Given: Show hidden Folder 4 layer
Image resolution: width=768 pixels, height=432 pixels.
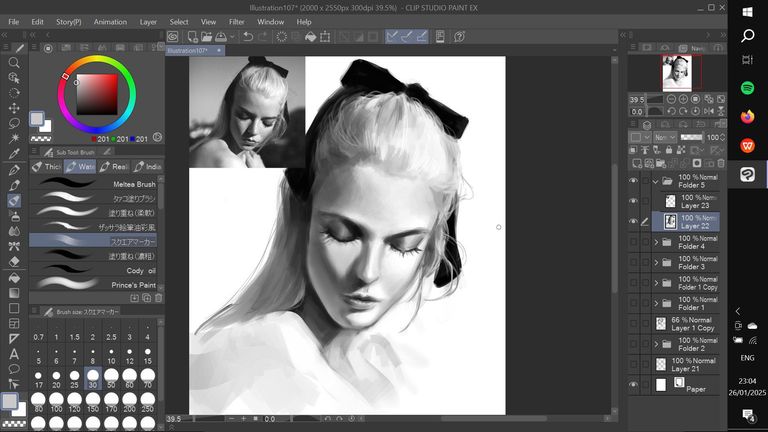Looking at the screenshot, I should pyautogui.click(x=633, y=242).
